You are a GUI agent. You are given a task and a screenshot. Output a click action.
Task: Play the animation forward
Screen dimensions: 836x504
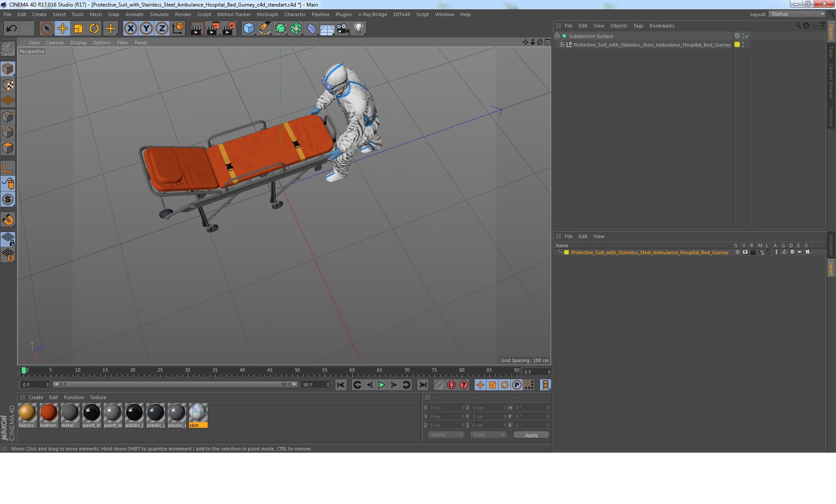pyautogui.click(x=381, y=385)
